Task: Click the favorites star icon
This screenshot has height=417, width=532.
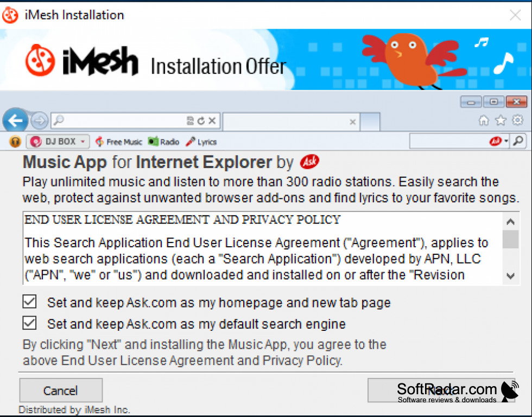Action: pyautogui.click(x=501, y=120)
